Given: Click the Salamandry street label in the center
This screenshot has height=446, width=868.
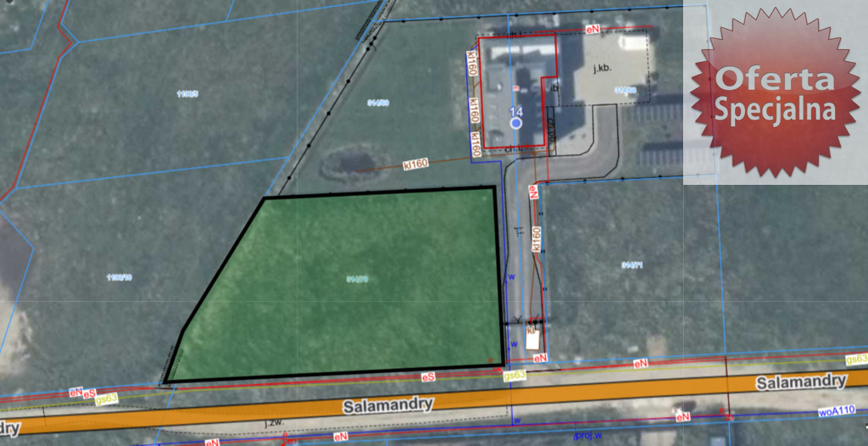Looking at the screenshot, I should (x=388, y=406).
